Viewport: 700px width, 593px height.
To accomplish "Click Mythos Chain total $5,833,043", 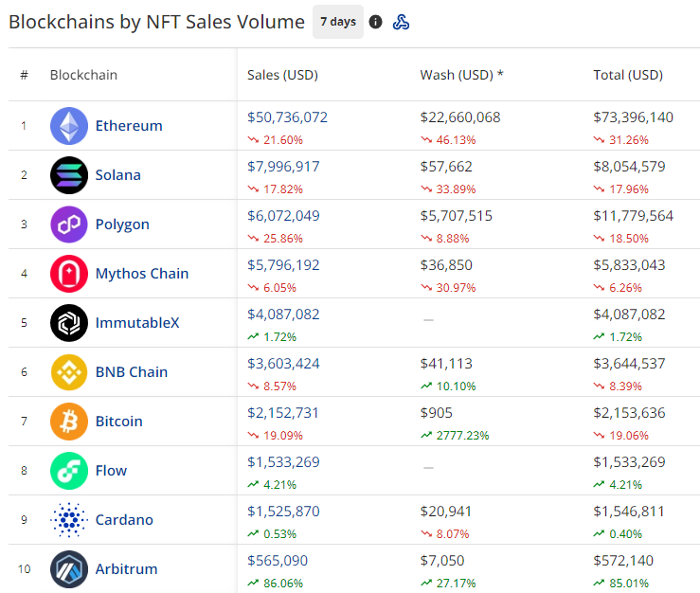I will 629,265.
